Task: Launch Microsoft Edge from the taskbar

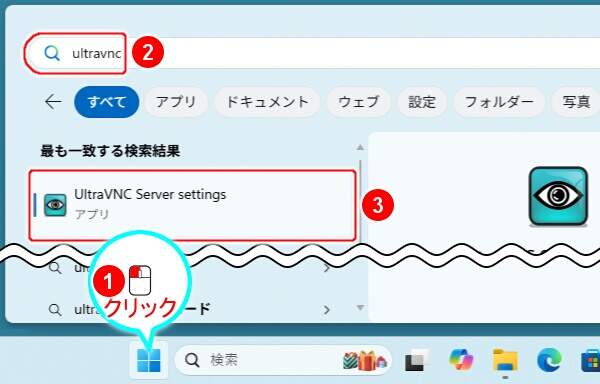Action: pos(549,360)
